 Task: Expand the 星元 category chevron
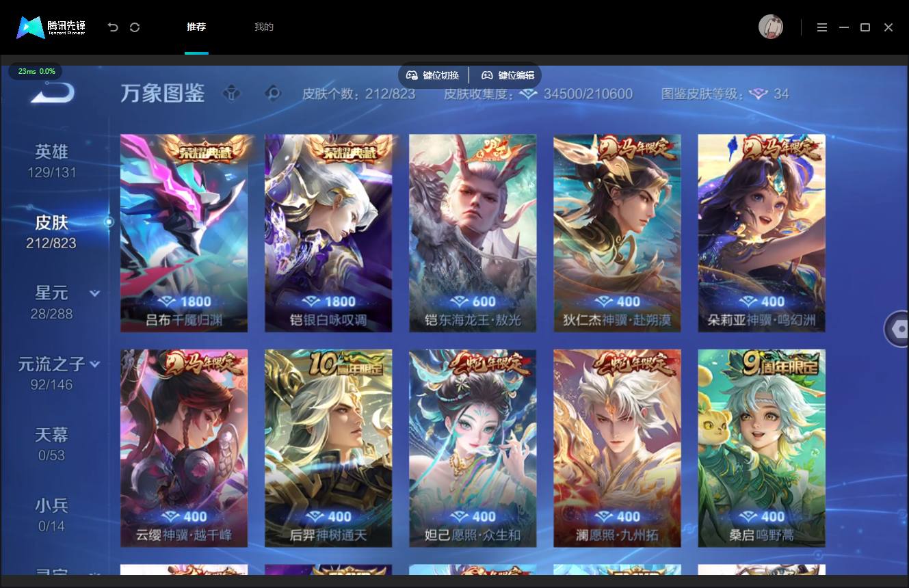95,293
